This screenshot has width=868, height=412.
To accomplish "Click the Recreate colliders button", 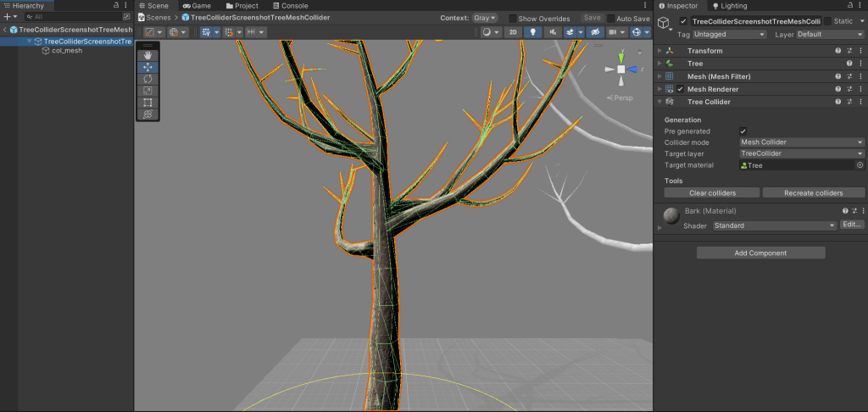I will [x=813, y=193].
